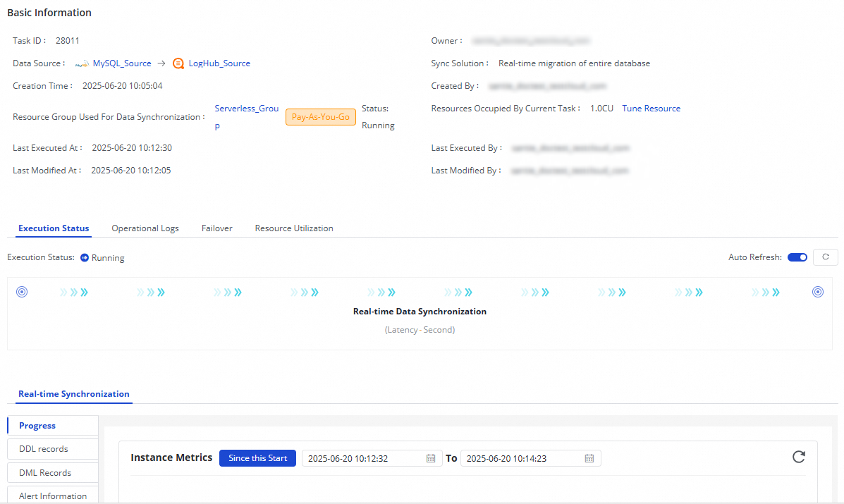Image resolution: width=844 pixels, height=504 pixels.
Task: Click the last executed time 2025-06-20 10:12:30
Action: point(132,147)
